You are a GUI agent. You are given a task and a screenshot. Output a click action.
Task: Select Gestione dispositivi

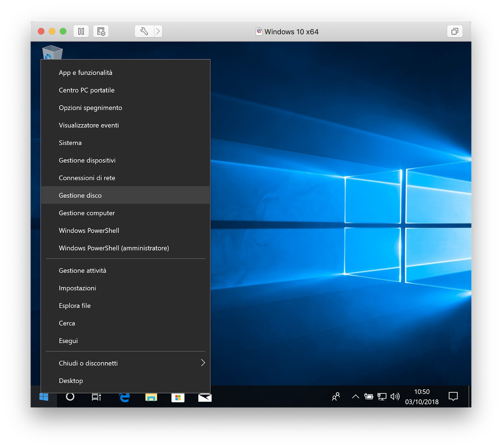(125, 160)
